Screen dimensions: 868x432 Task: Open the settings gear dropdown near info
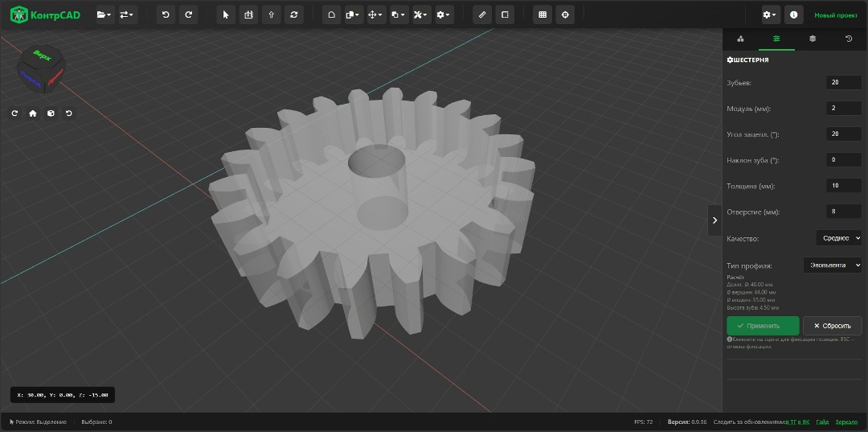pos(769,15)
